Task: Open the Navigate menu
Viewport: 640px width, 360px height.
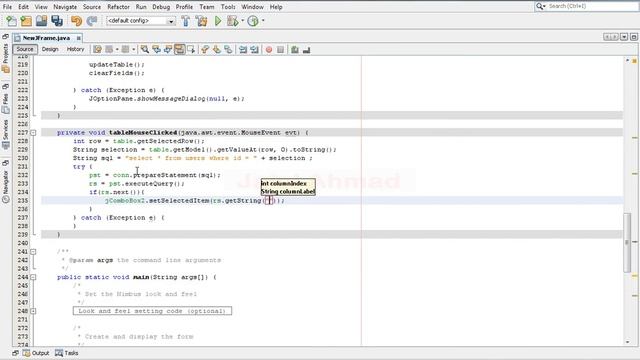Action: tap(65, 7)
